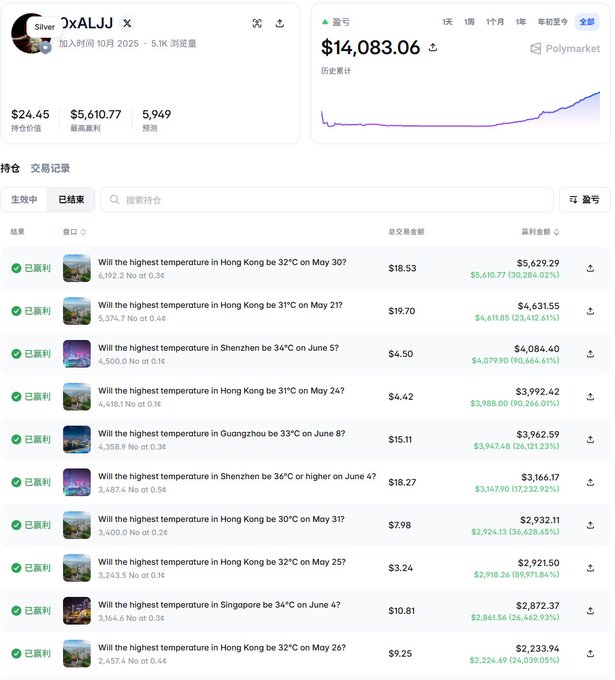Click the scan/QR code icon in profile card

pos(257,23)
